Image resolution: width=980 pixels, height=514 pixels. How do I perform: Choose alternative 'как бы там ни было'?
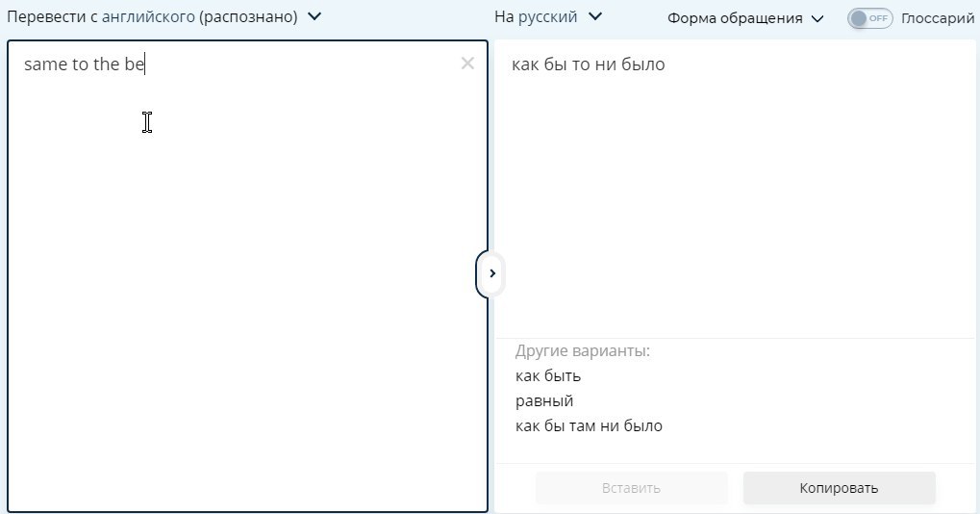(x=589, y=425)
